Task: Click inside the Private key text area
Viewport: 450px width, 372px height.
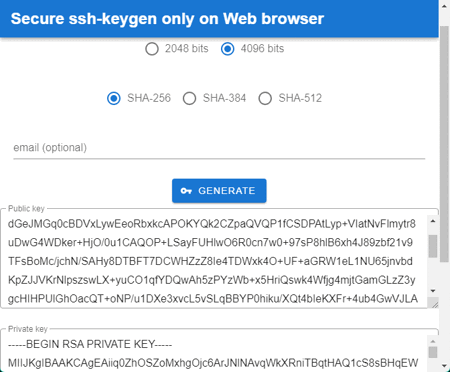Action: pyautogui.click(x=214, y=353)
